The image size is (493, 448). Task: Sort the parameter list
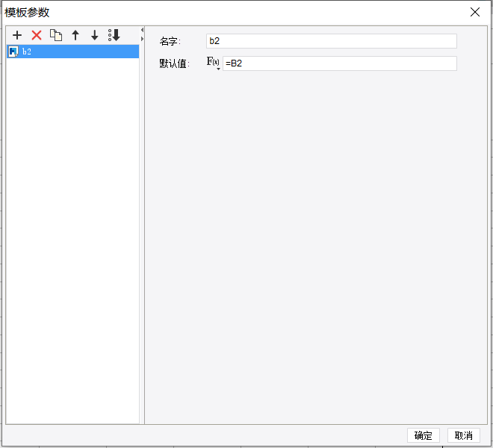point(114,35)
